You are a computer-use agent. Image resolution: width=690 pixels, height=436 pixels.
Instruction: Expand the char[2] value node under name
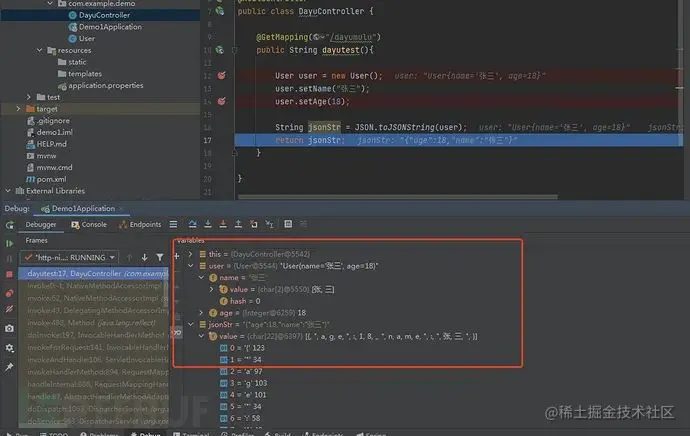(x=212, y=289)
